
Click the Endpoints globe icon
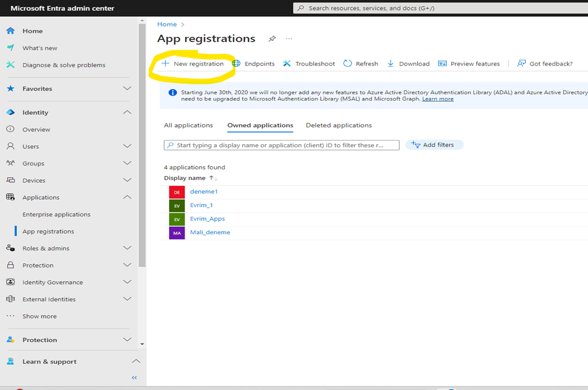236,63
